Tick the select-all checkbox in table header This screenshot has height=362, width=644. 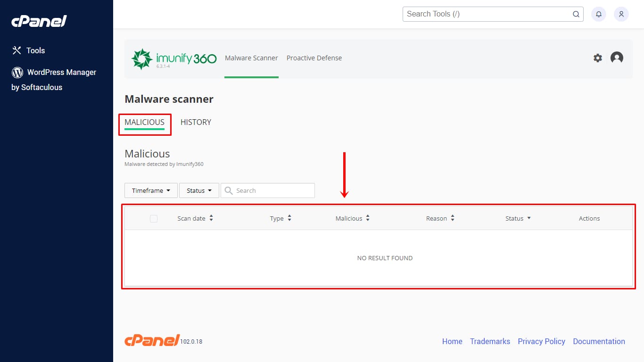tap(154, 219)
